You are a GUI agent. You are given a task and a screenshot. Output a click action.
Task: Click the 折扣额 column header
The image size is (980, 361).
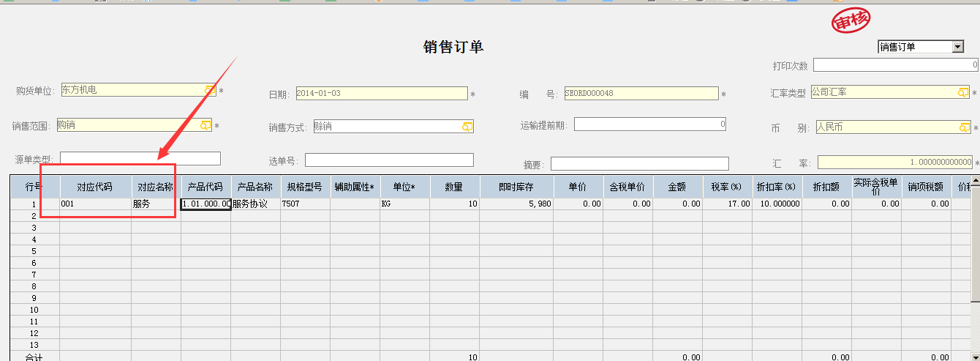coord(827,187)
